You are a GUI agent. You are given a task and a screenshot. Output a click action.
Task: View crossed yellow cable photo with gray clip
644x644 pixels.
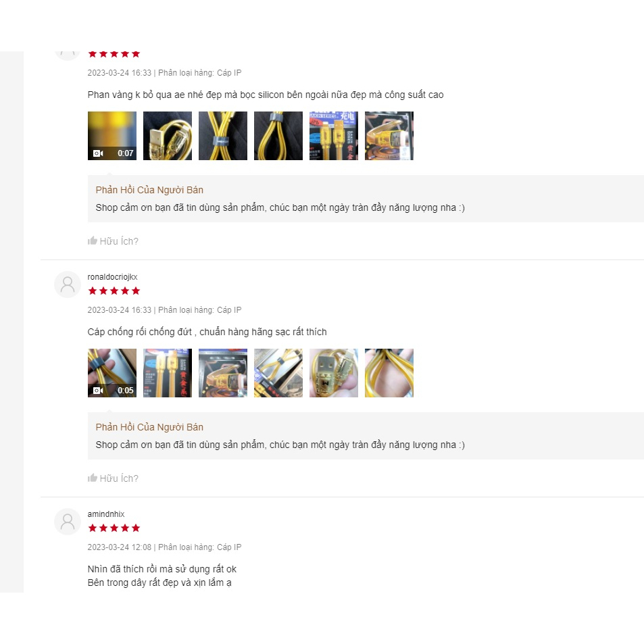223,136
